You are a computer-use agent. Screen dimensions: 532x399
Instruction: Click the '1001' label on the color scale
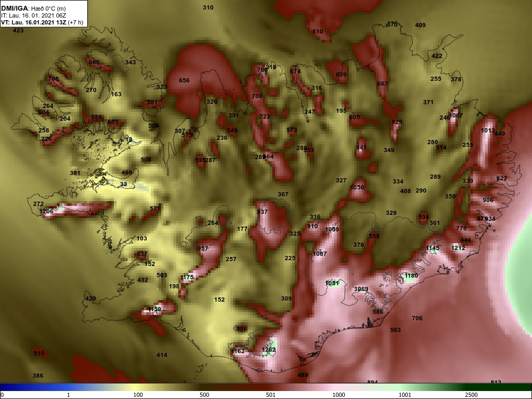pyautogui.click(x=405, y=395)
